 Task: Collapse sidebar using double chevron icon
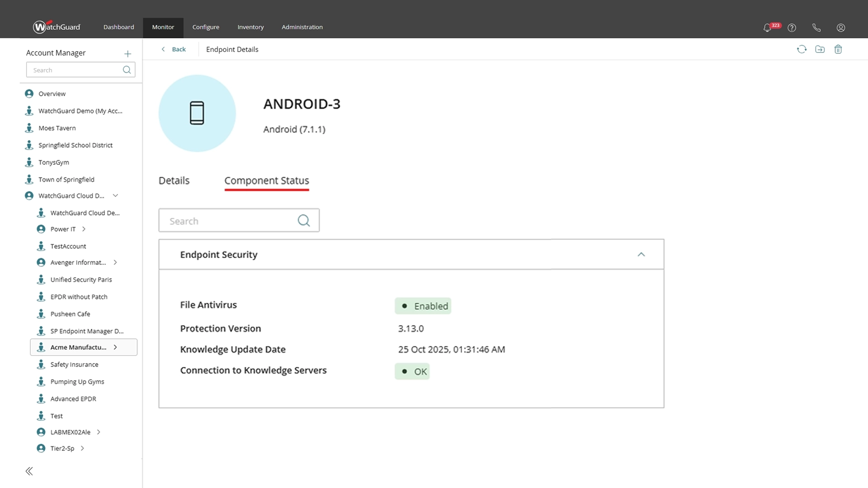click(29, 471)
